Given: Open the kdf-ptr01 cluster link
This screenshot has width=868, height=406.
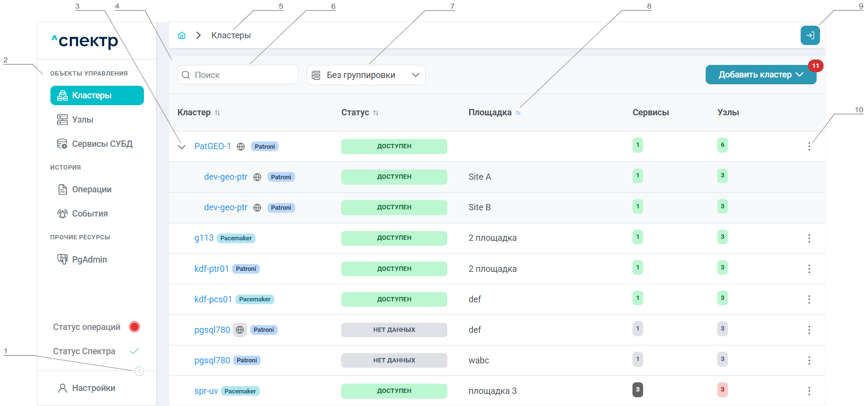Looking at the screenshot, I should point(211,269).
